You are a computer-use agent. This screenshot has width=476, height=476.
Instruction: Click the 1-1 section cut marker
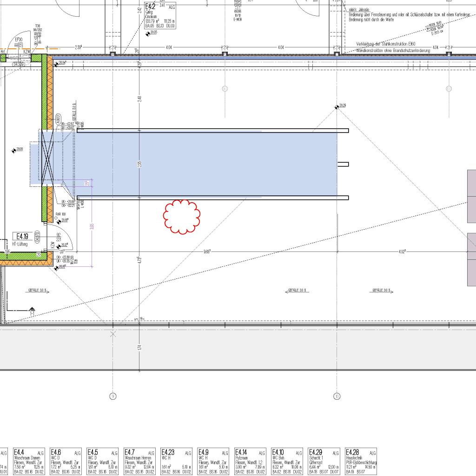point(32,311)
